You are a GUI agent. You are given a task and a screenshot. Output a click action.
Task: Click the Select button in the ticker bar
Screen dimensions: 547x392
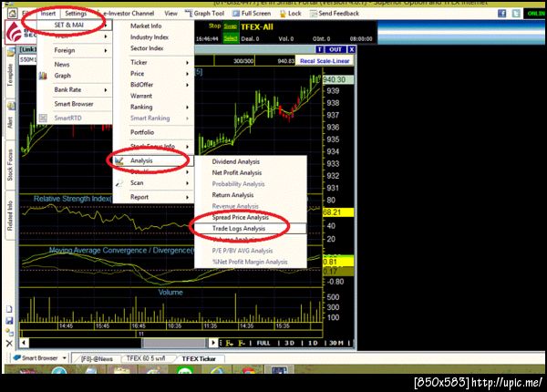tap(231, 37)
